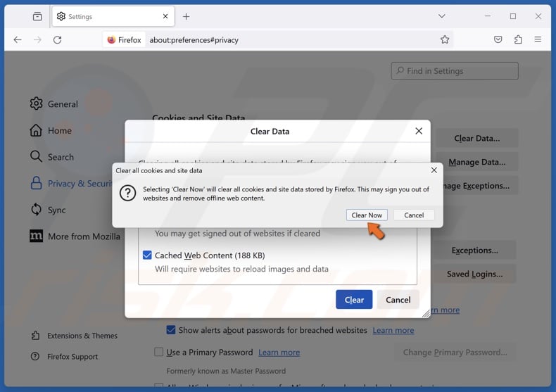
Task: Click the Privacy padlock icon
Action: [36, 183]
